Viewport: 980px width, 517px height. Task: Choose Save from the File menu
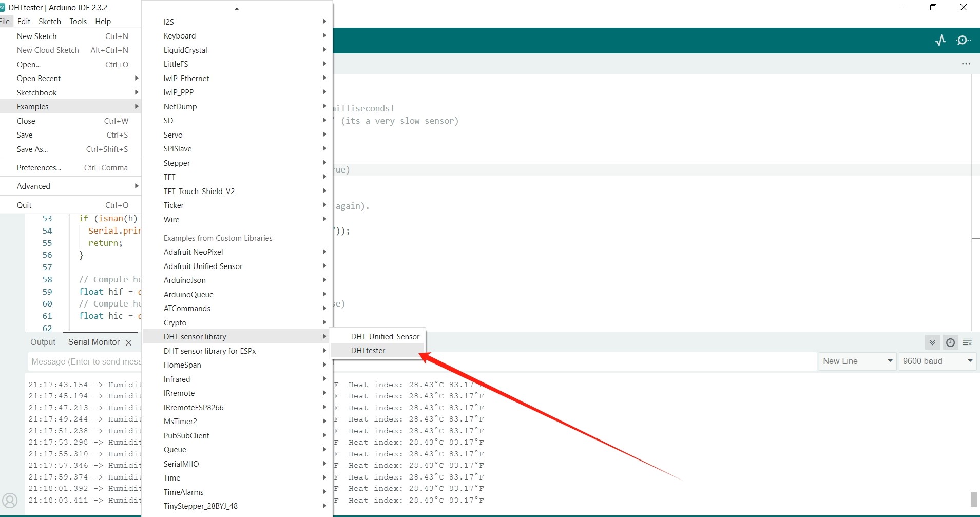(71, 135)
